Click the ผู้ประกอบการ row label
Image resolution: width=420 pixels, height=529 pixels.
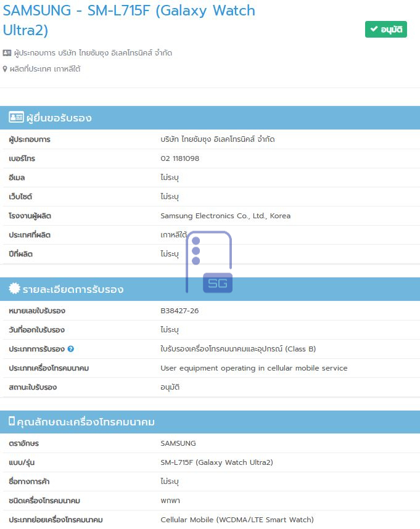coord(30,139)
